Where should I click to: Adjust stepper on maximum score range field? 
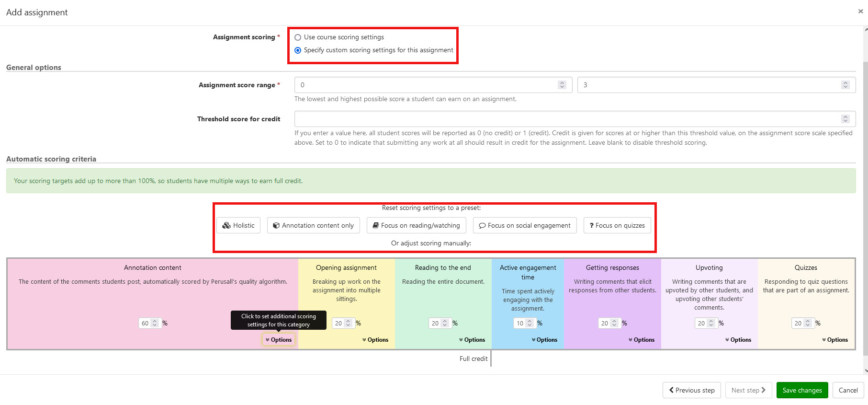pos(845,85)
